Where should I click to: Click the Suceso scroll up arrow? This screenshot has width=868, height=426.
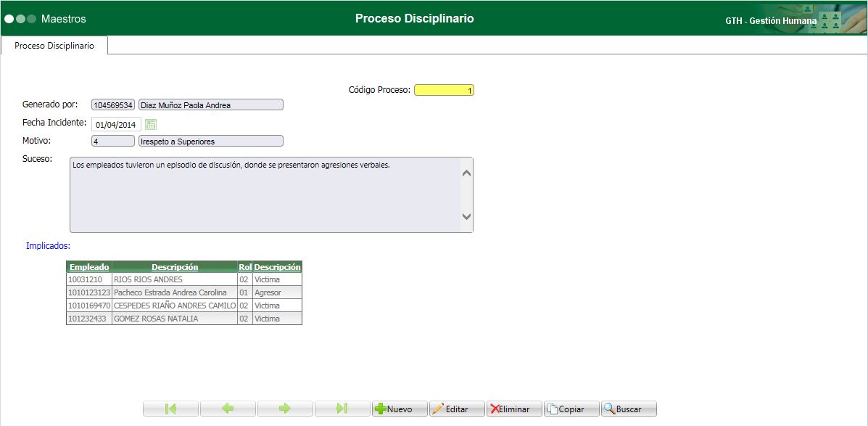(x=467, y=173)
